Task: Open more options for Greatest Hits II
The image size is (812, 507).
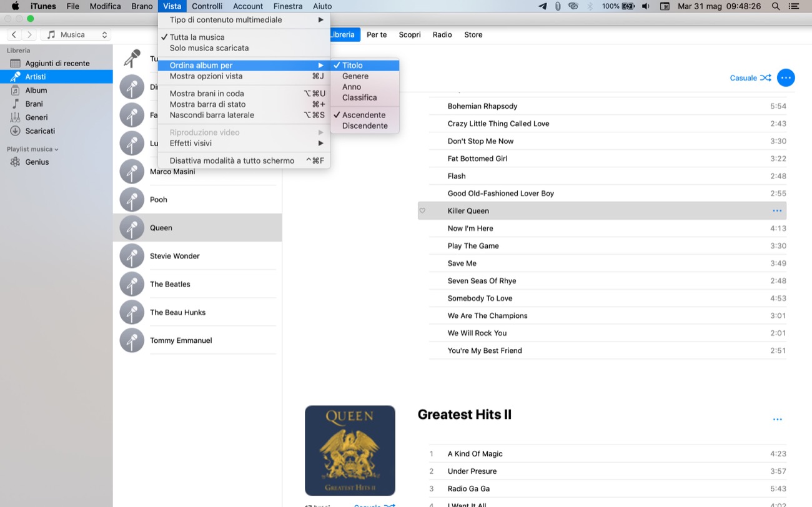Action: (x=778, y=420)
